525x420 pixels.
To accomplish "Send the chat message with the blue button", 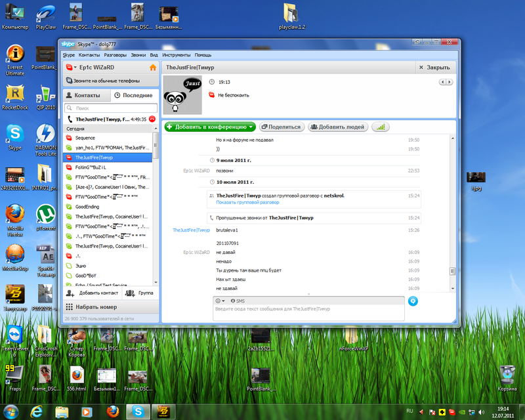I will click(413, 301).
